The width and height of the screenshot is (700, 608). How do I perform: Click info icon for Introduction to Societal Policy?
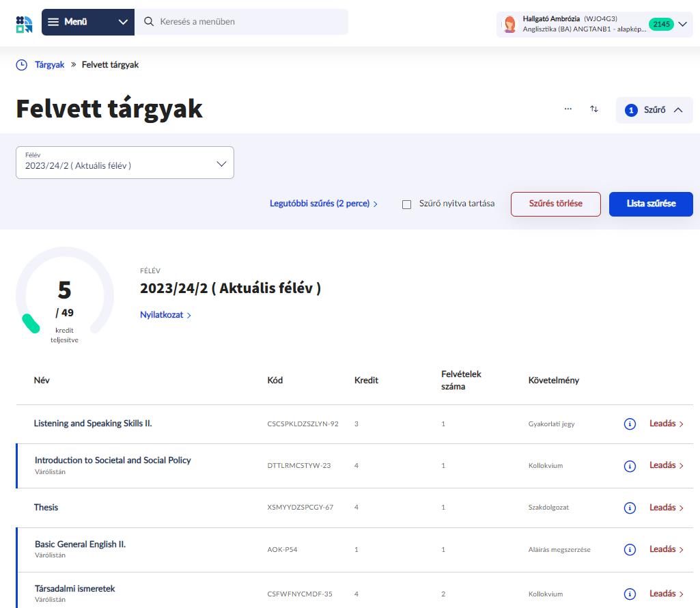click(x=630, y=466)
